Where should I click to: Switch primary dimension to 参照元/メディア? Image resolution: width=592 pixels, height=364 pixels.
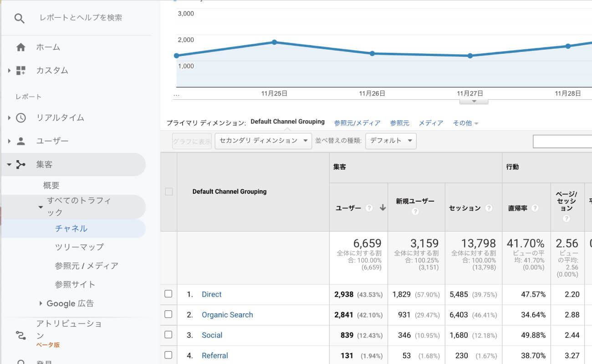tap(357, 123)
